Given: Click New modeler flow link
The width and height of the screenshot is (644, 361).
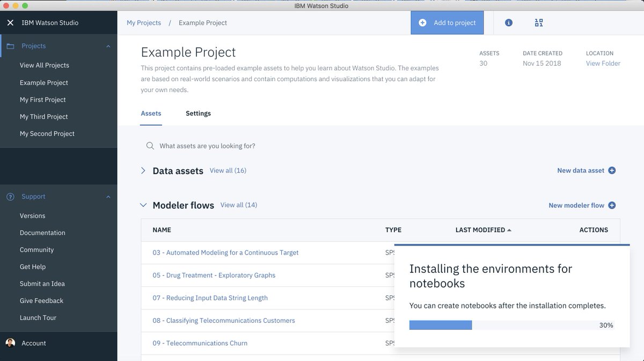Looking at the screenshot, I should [x=576, y=205].
